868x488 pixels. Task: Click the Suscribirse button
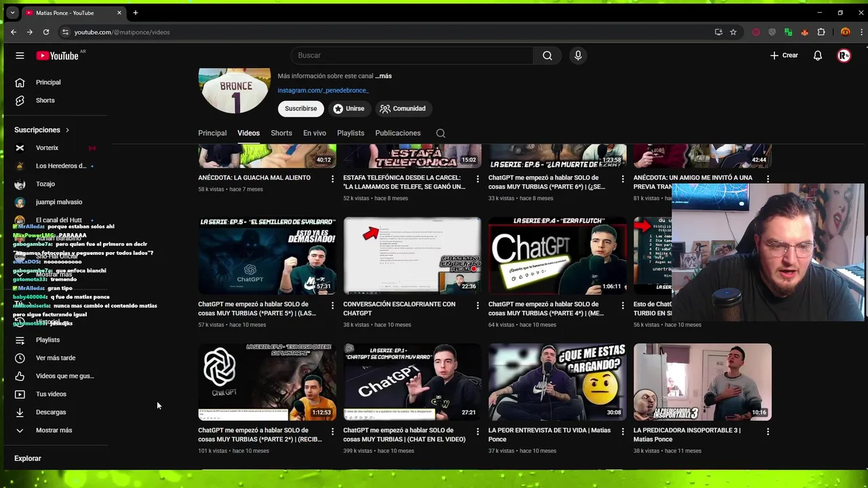pyautogui.click(x=300, y=108)
